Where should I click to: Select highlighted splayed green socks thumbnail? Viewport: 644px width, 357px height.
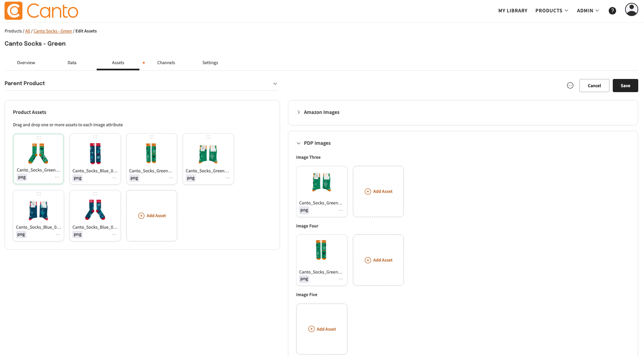coord(38,153)
